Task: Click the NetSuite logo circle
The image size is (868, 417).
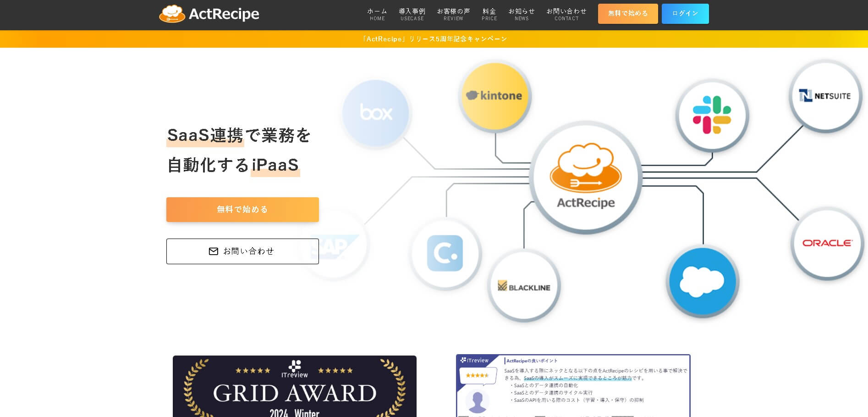Action: 825,96
